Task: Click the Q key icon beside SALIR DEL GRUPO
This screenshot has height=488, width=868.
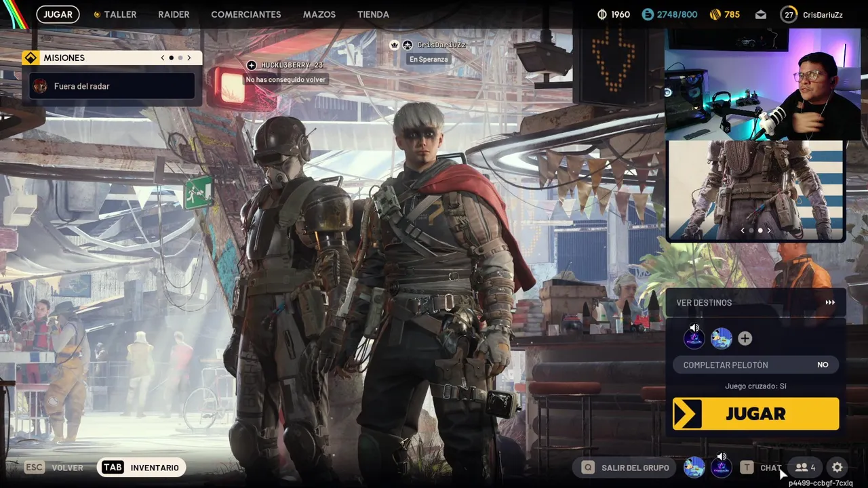Action: [588, 467]
